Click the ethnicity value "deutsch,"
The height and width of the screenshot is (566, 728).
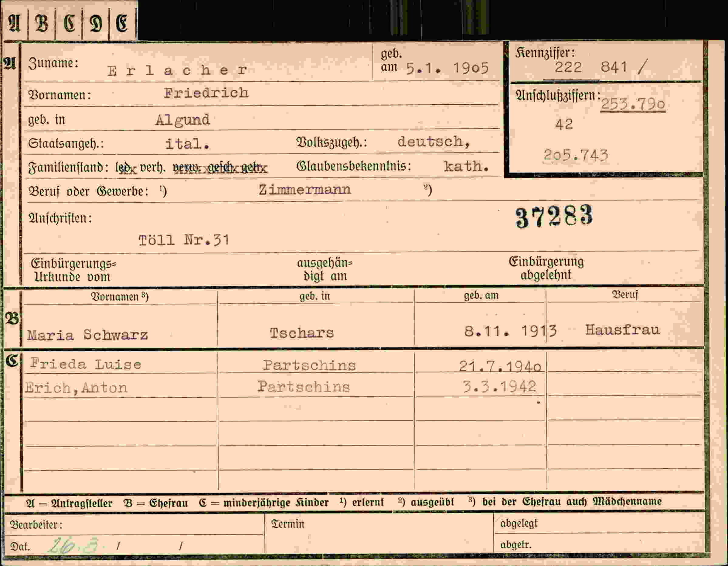(434, 142)
